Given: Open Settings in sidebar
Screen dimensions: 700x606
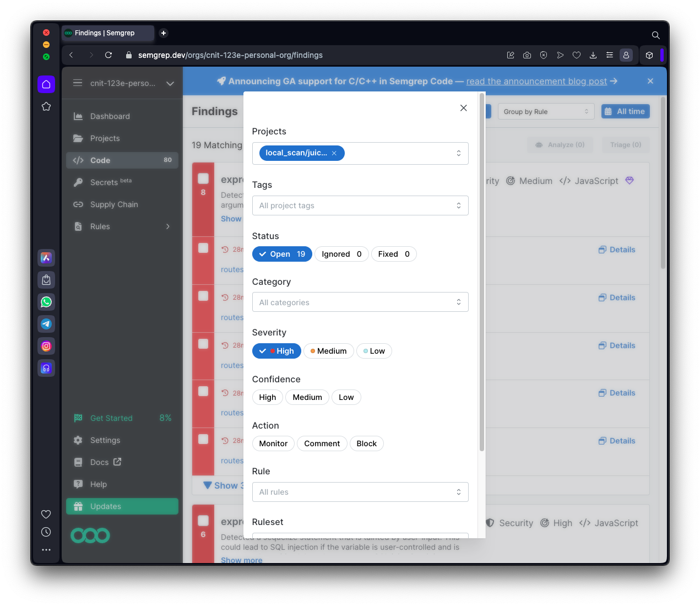Looking at the screenshot, I should (122, 440).
